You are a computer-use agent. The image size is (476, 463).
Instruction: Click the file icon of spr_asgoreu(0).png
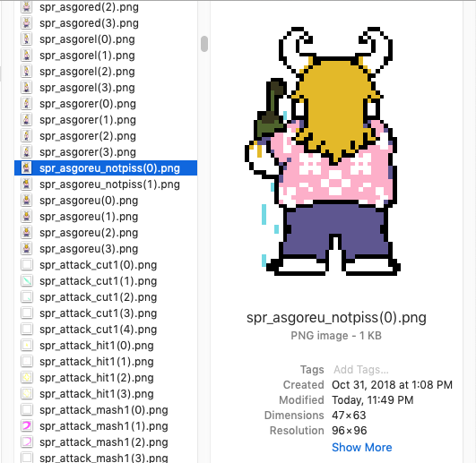tap(26, 201)
